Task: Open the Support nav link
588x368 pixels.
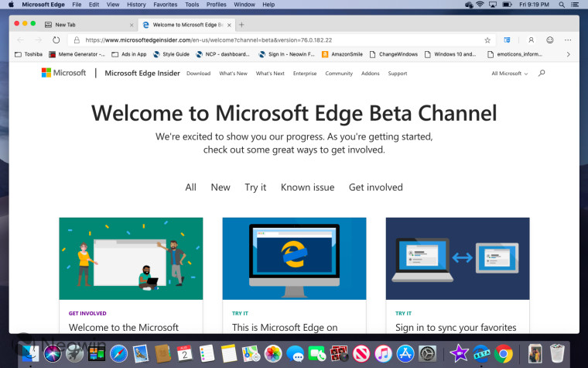Action: coord(398,74)
